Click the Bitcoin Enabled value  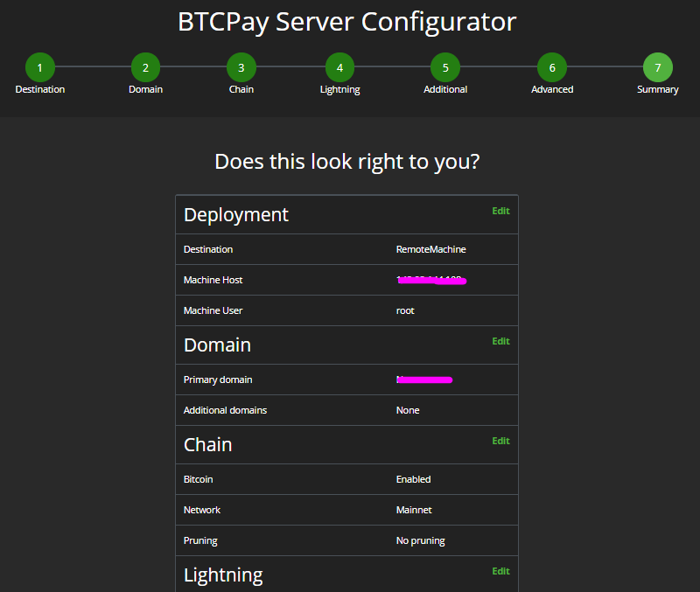(x=413, y=479)
